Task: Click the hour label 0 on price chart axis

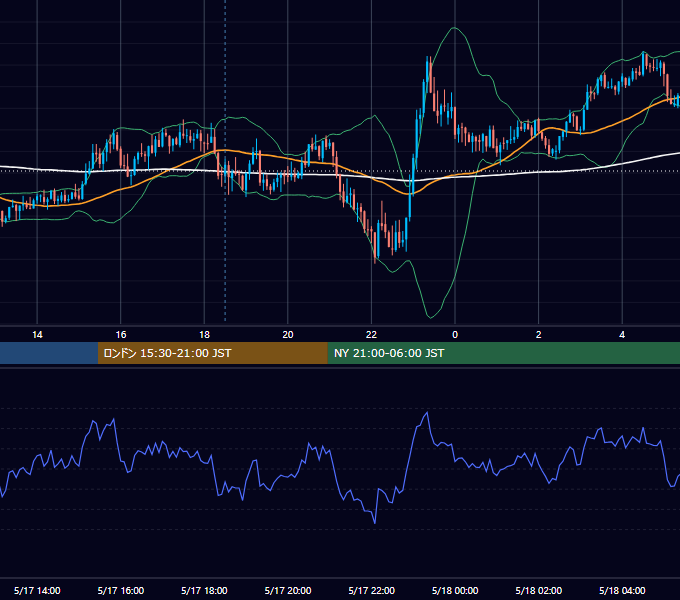Action: pos(455,335)
